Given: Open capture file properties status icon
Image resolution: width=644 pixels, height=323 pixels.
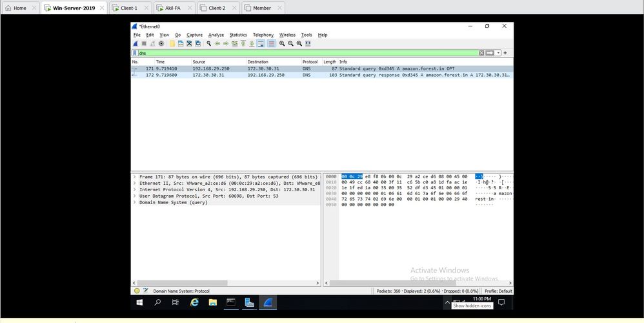Looking at the screenshot, I should click(145, 291).
